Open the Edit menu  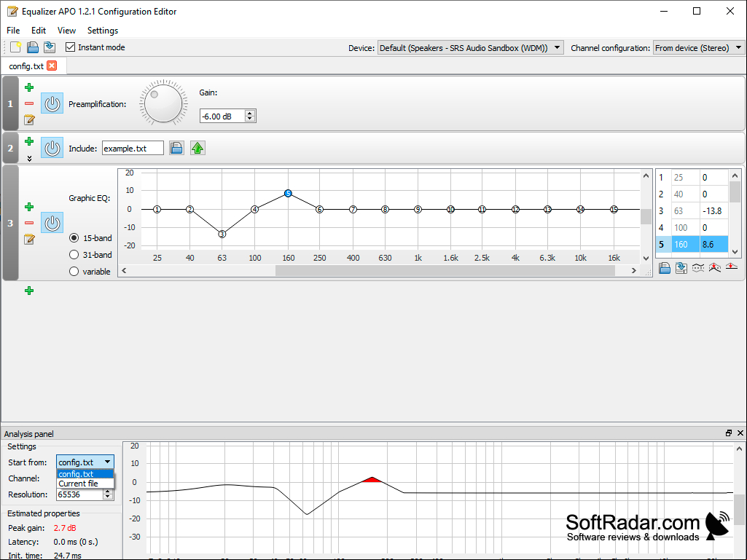tap(39, 31)
